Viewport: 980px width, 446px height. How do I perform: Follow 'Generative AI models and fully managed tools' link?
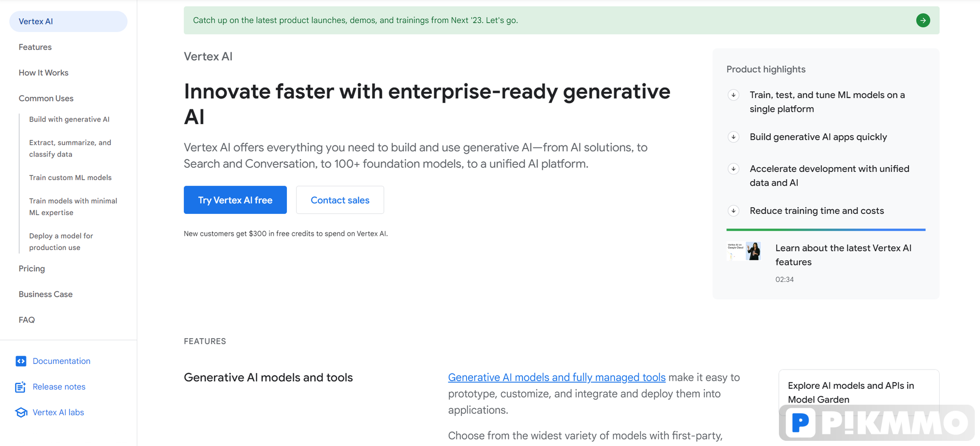tap(556, 378)
